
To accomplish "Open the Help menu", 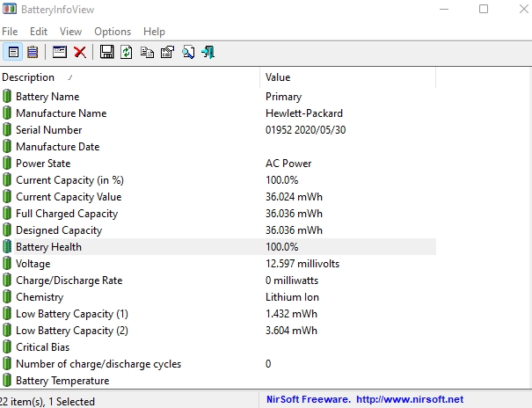I will point(154,32).
